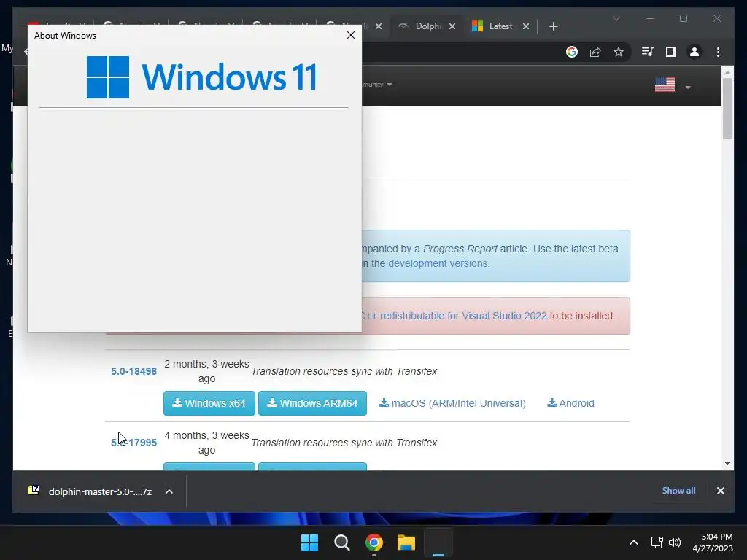Image resolution: width=747 pixels, height=560 pixels.
Task: Open Visual Studio 2022 redistributable link
Action: (x=463, y=316)
